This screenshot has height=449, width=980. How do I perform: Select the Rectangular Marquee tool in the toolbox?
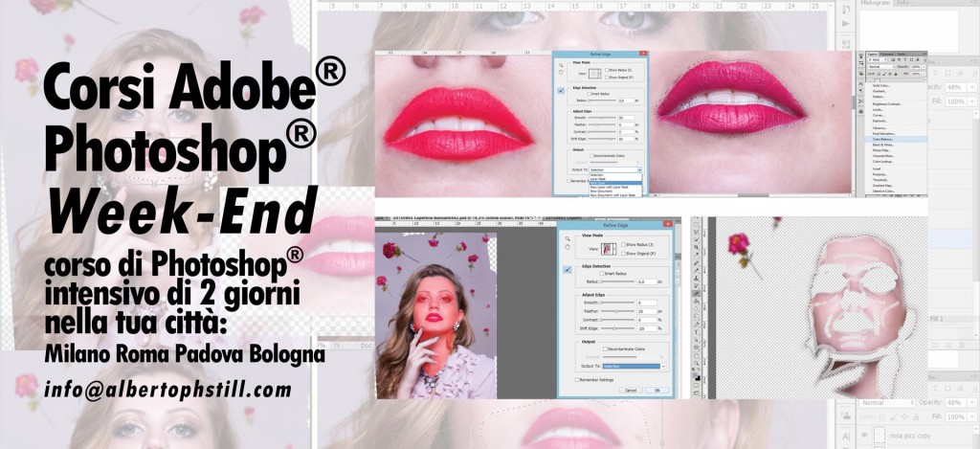pyautogui.click(x=697, y=224)
